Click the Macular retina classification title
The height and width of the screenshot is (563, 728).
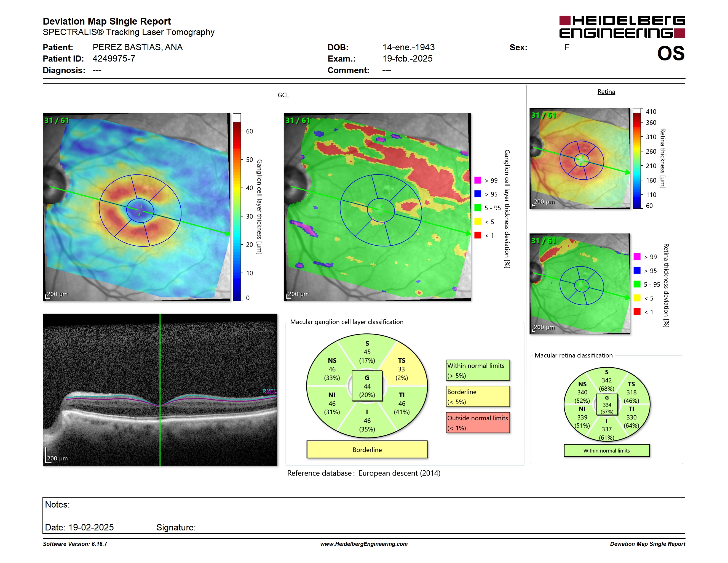pyautogui.click(x=574, y=355)
